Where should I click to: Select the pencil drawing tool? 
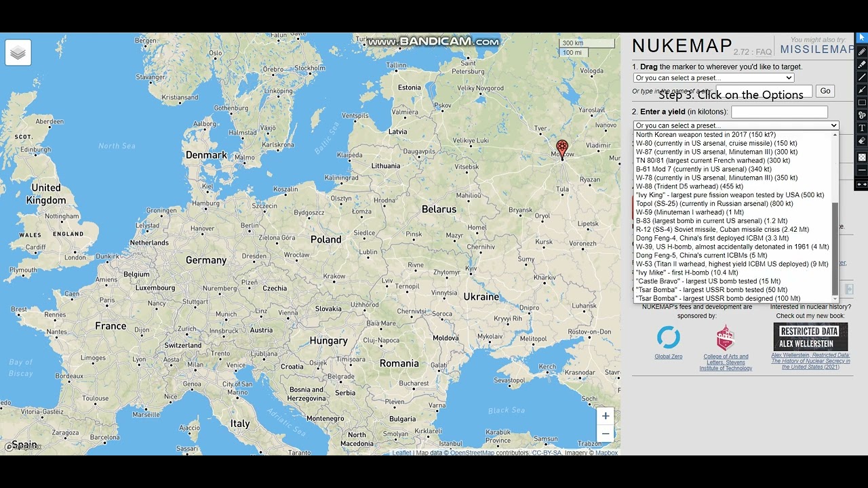(x=862, y=52)
